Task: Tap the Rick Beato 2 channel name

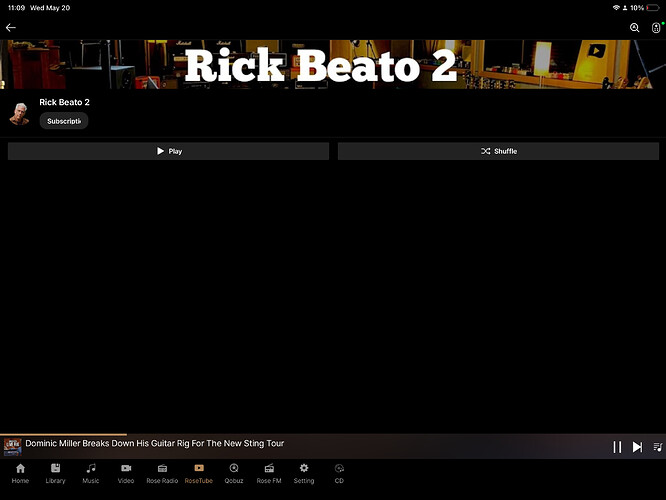Action: [x=65, y=102]
